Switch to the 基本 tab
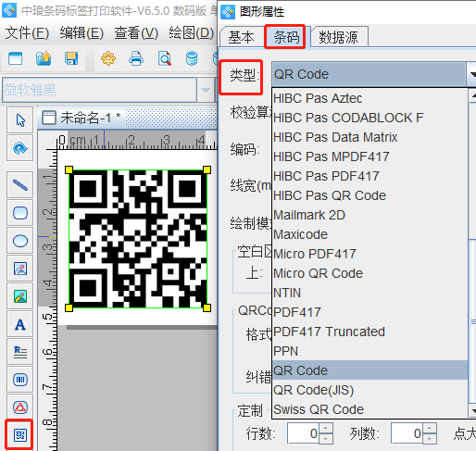The height and width of the screenshot is (451, 476). tap(241, 37)
